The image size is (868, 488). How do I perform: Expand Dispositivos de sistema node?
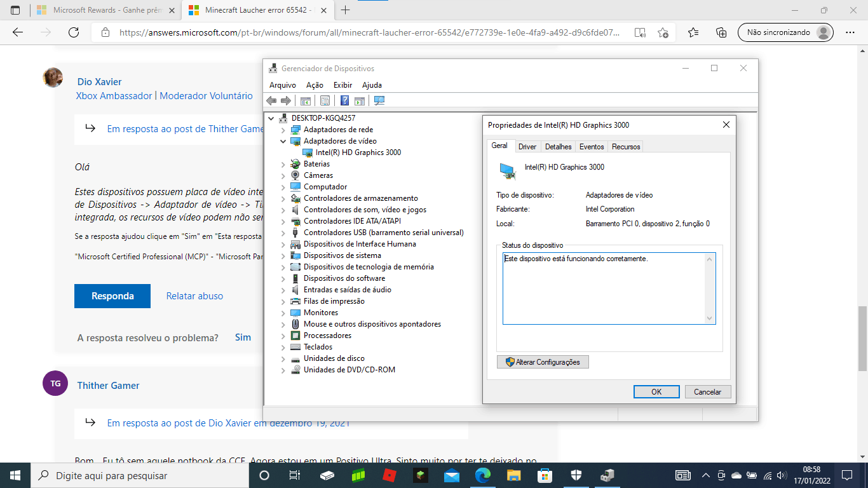[x=283, y=255]
